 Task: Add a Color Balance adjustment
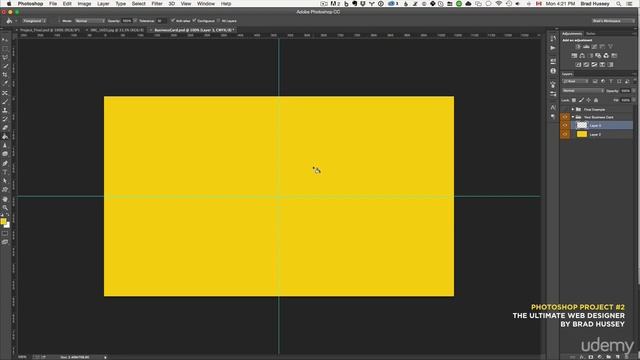tap(582, 56)
